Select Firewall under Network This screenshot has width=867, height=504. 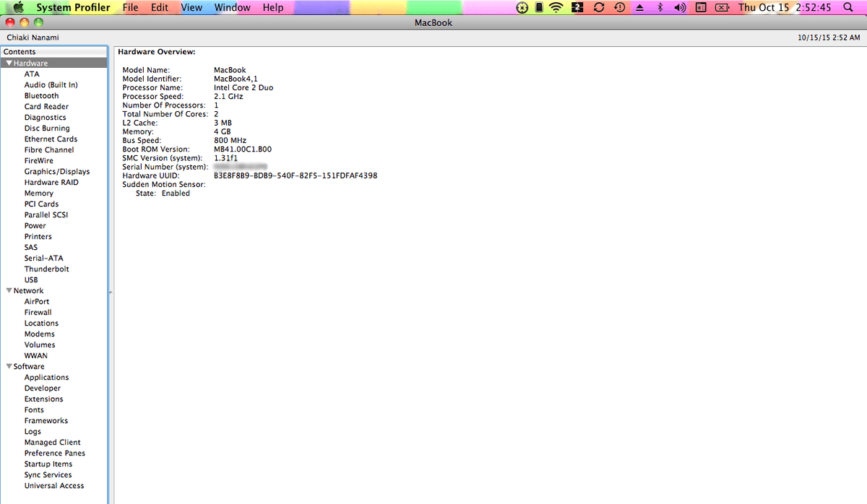38,313
